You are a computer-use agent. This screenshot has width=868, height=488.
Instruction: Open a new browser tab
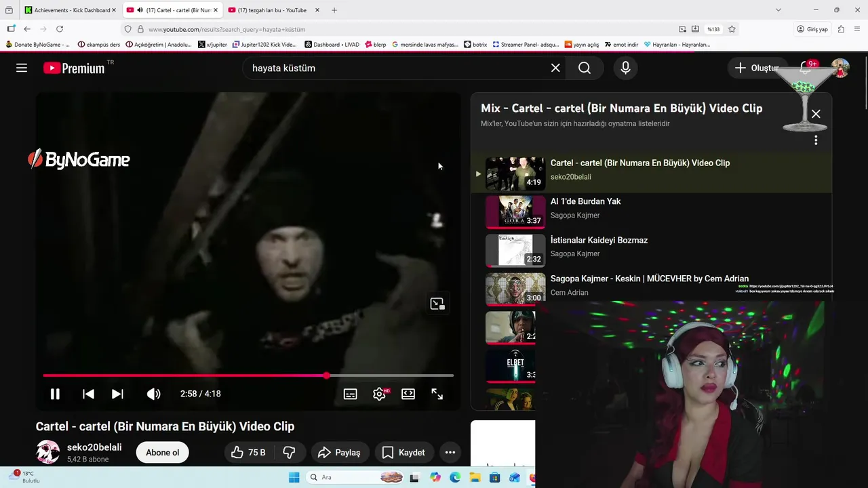pyautogui.click(x=334, y=10)
